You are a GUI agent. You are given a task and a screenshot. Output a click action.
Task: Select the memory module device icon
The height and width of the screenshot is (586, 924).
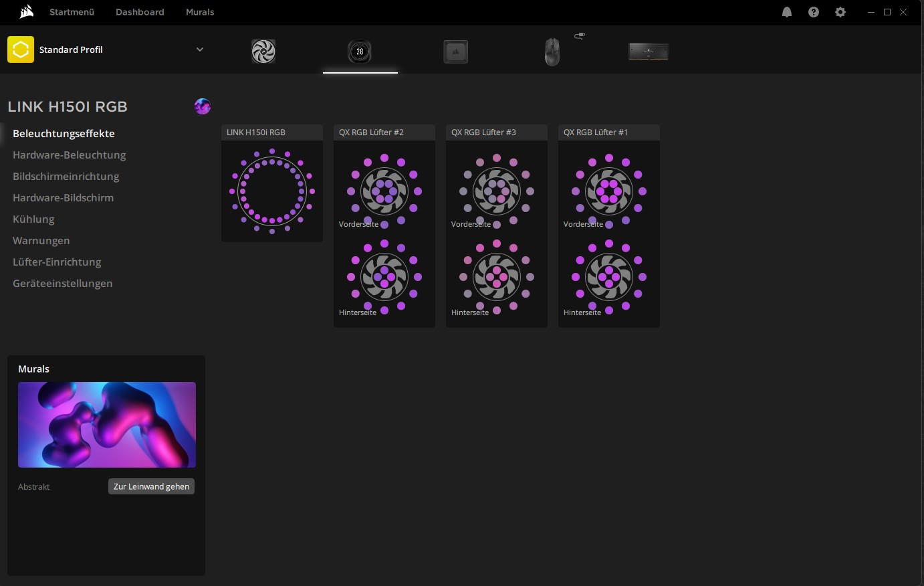coord(648,52)
